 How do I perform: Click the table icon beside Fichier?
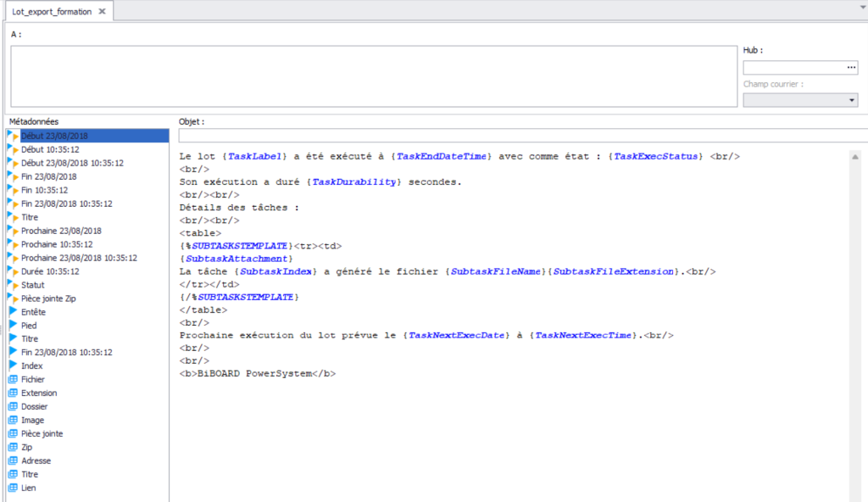(13, 380)
